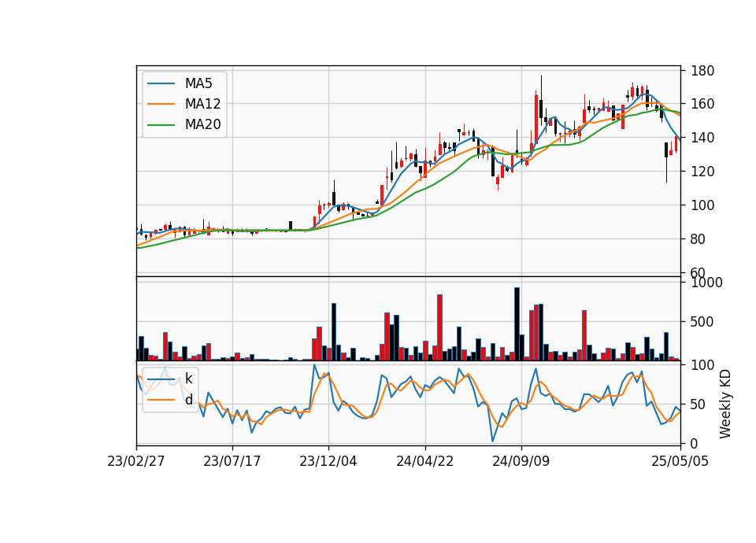Click the 25/05/05 date tick label
Viewport: 756px width, 543px height.
[680, 461]
